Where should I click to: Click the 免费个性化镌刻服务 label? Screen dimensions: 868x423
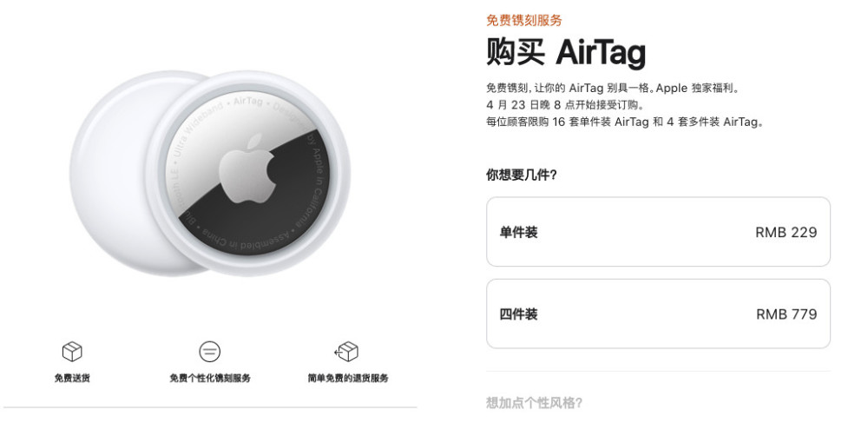[209, 378]
